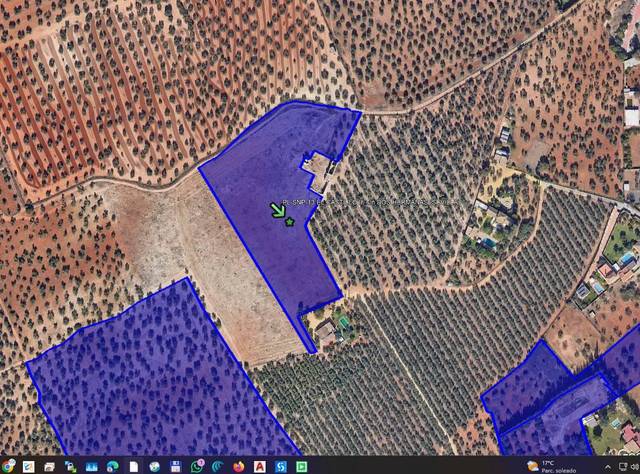
Task: Click the green star marker on the parcel
Action: [x=289, y=222]
